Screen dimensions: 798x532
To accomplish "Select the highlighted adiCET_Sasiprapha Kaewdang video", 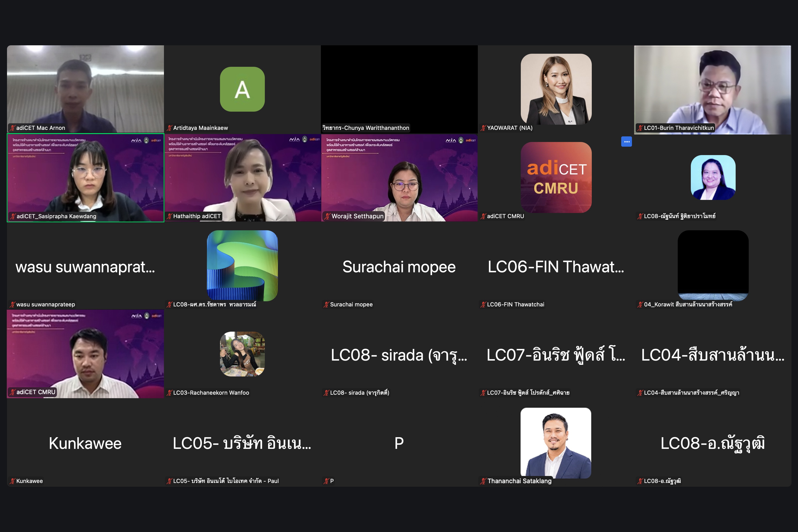I will 85,178.
